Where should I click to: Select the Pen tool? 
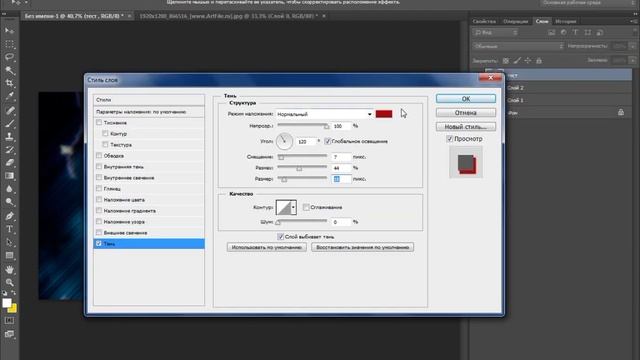[x=9, y=216]
